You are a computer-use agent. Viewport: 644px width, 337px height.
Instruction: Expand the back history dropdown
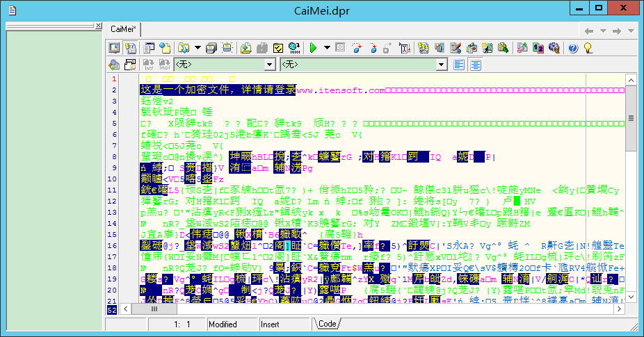tap(603, 31)
